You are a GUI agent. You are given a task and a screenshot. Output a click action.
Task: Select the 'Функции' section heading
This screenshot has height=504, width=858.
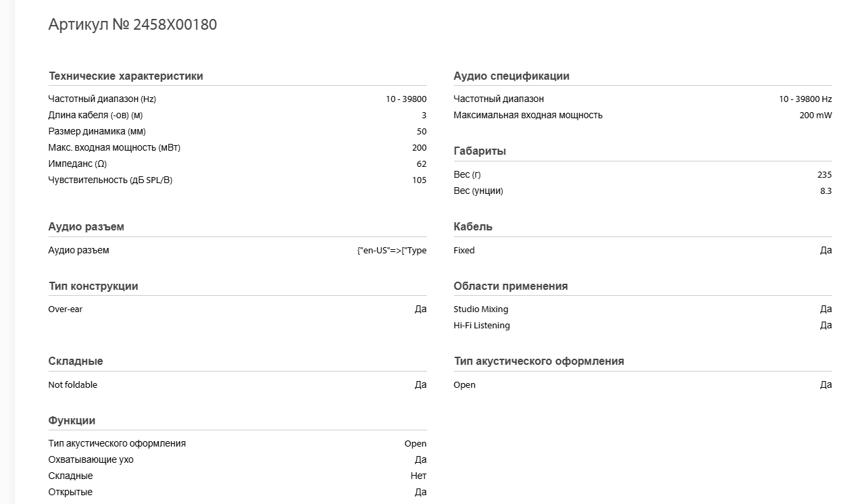72,421
